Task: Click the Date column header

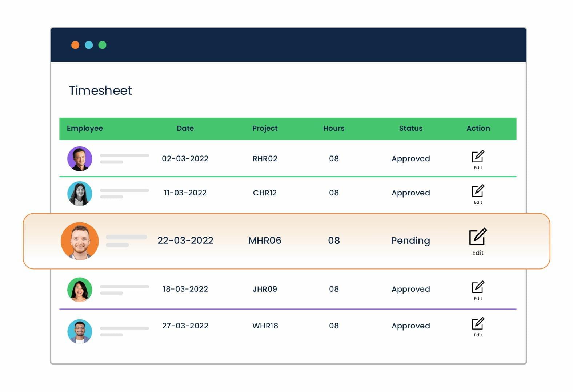Action: pyautogui.click(x=185, y=128)
